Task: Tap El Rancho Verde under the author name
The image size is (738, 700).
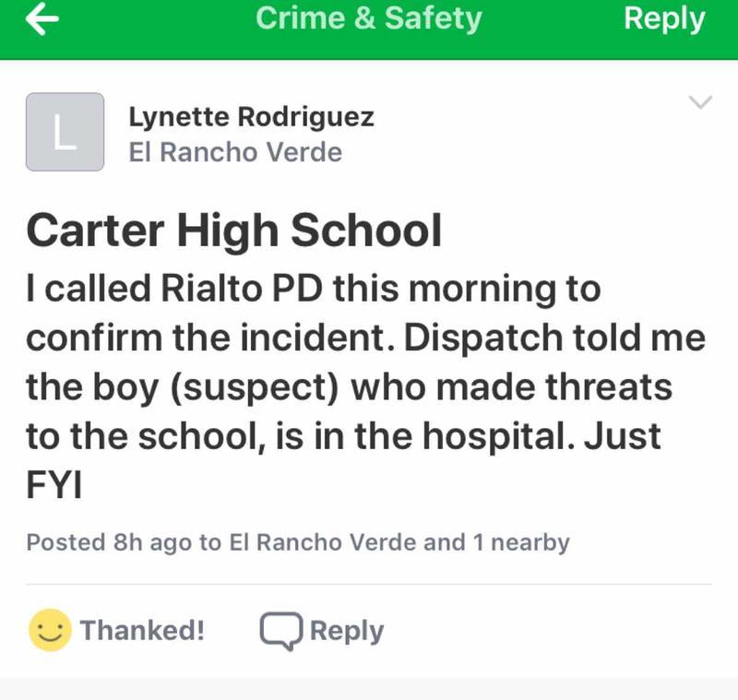Action: pyautogui.click(x=235, y=152)
